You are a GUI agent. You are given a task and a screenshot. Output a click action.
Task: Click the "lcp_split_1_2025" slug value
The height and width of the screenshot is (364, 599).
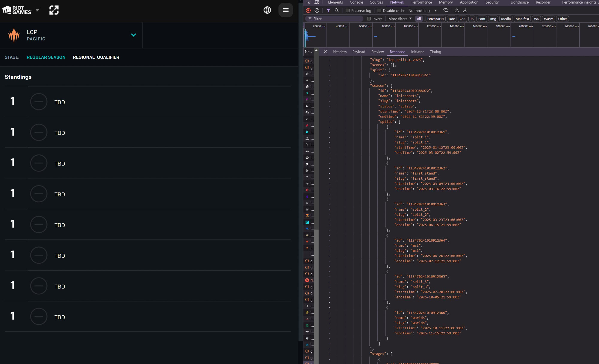point(404,60)
